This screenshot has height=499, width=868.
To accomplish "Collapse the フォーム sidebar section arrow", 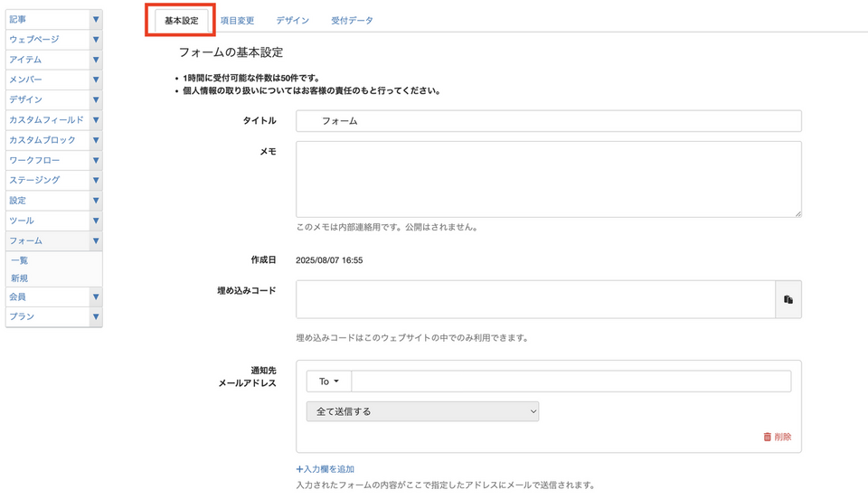I will [x=96, y=241].
